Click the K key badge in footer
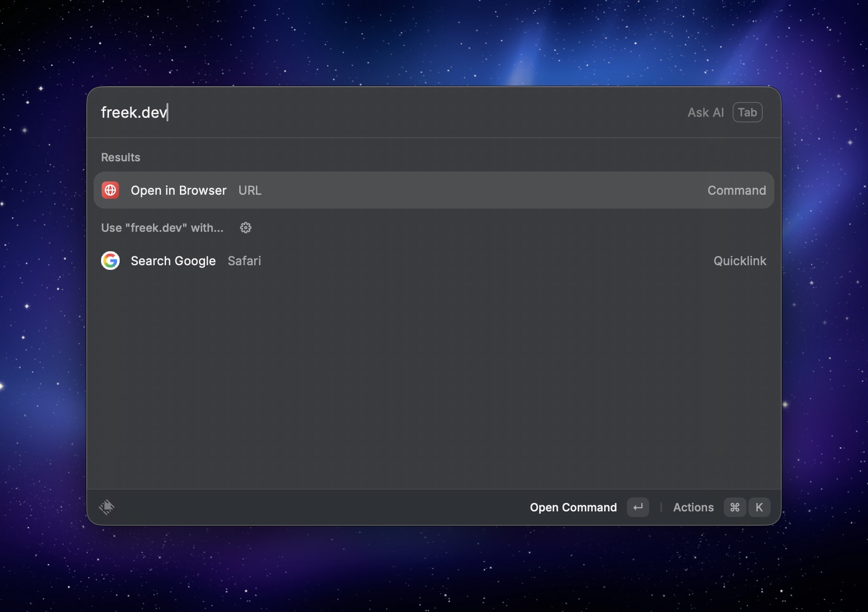This screenshot has width=868, height=612. click(759, 507)
